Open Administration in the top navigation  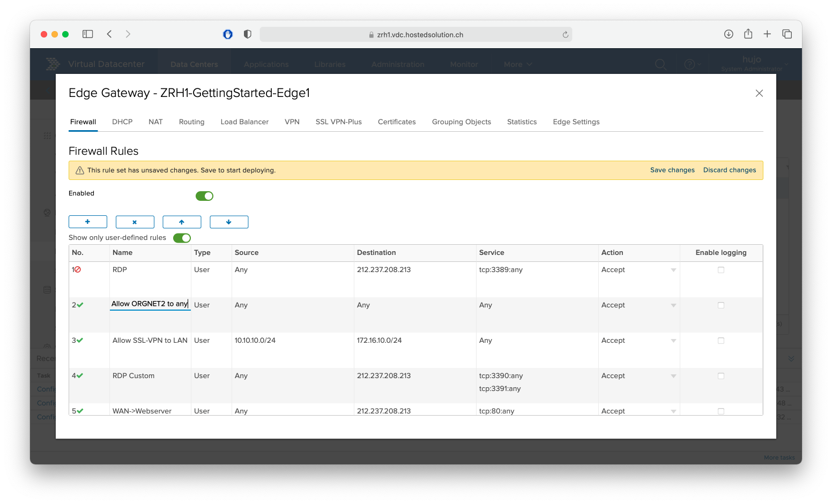tap(398, 64)
